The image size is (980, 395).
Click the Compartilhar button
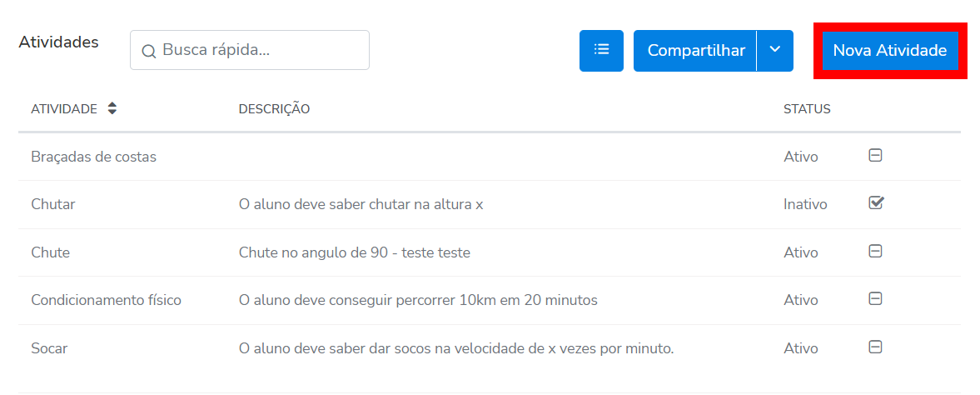[695, 51]
